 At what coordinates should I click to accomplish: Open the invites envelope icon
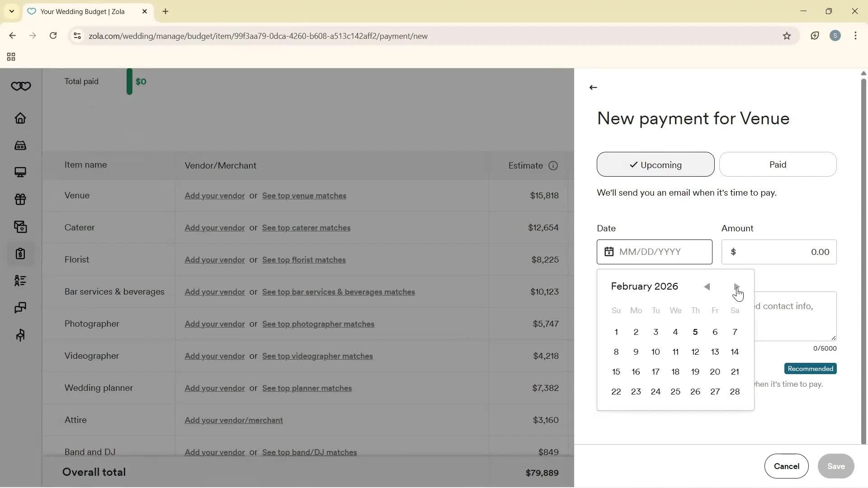pyautogui.click(x=20, y=227)
